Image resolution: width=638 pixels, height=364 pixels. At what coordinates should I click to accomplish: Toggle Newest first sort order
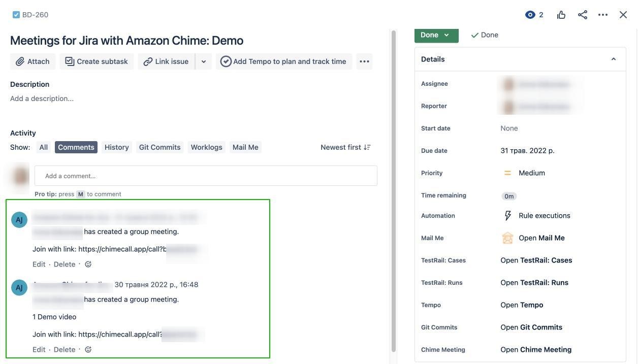pos(345,147)
